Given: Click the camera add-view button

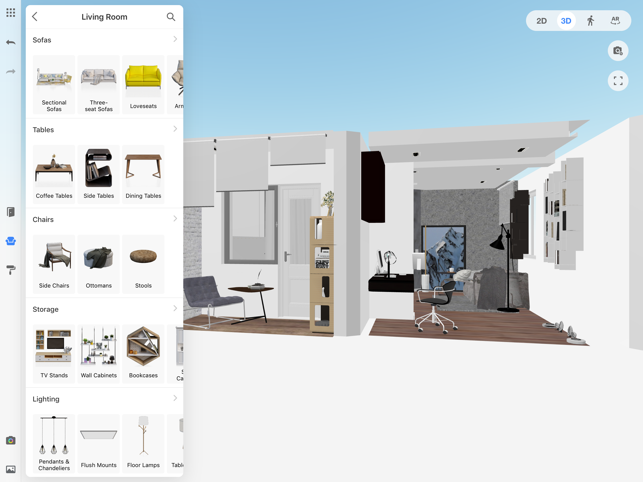Looking at the screenshot, I should click(618, 51).
